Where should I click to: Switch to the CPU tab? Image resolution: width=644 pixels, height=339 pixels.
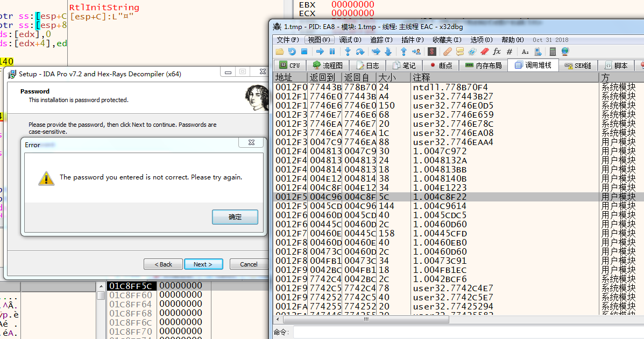click(290, 65)
